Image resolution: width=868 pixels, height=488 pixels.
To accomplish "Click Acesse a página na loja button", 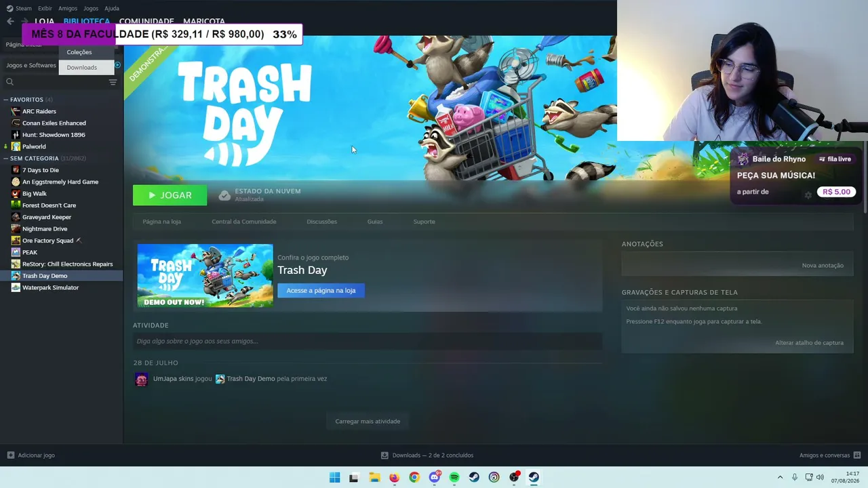I will [x=321, y=291].
